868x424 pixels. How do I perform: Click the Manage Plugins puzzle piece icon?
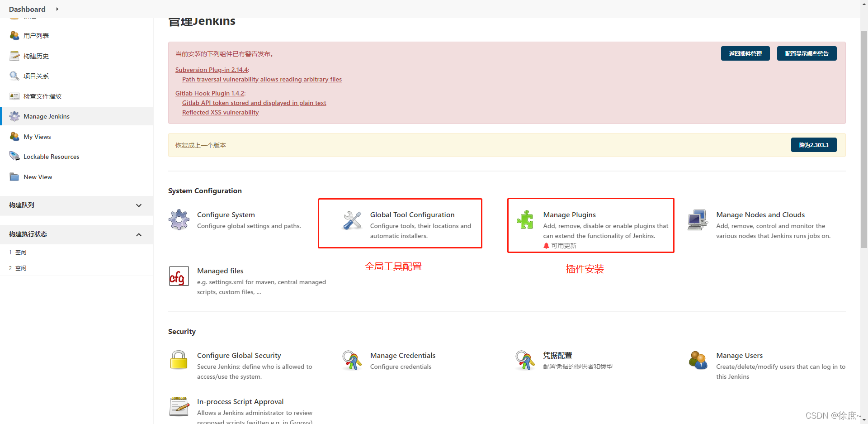[525, 220]
